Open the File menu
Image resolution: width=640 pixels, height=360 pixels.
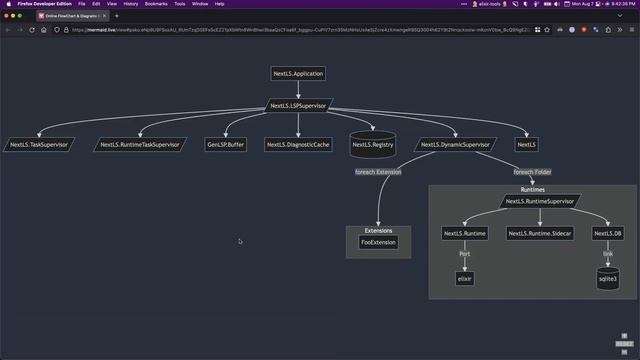(82, 4)
